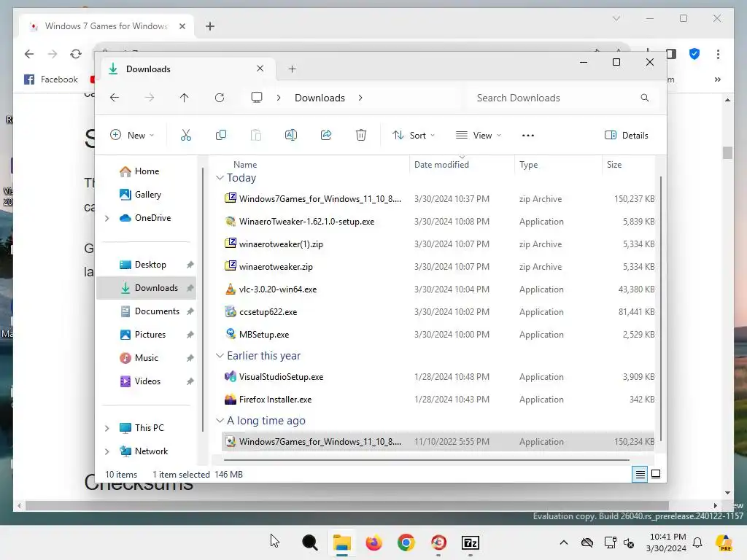
Task: Open Desktop quick access folder
Action: 146,265
